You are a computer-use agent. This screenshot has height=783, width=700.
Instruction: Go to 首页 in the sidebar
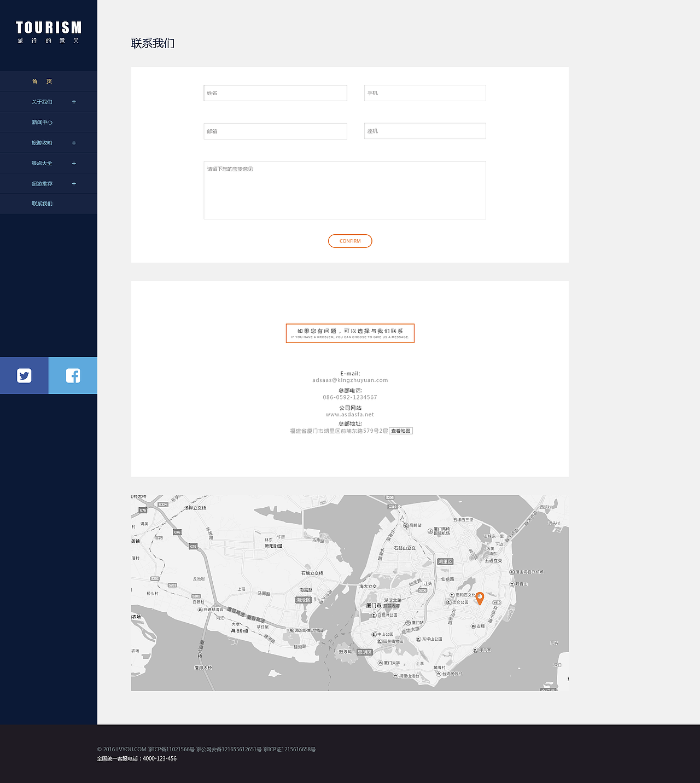(42, 82)
